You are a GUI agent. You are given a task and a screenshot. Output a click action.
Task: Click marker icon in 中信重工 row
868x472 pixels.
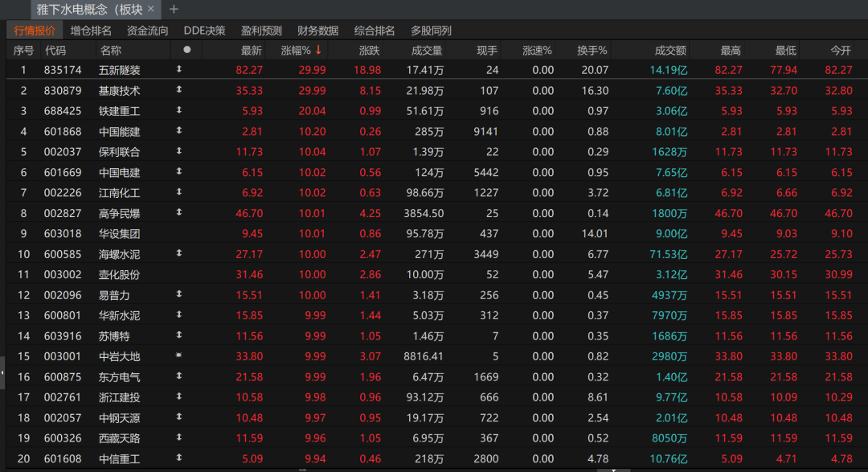coord(178,458)
